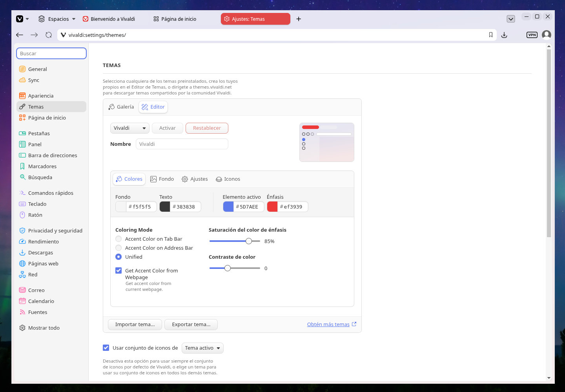Screen dimensions: 565x392
Task: Open Fuentes settings section
Action: 51,312
